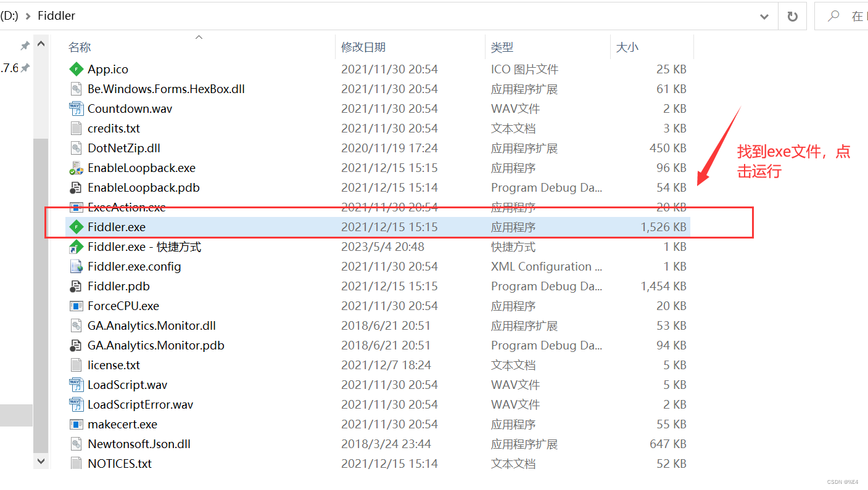
Task: Click the NOTICES.txt file icon
Action: click(x=76, y=463)
